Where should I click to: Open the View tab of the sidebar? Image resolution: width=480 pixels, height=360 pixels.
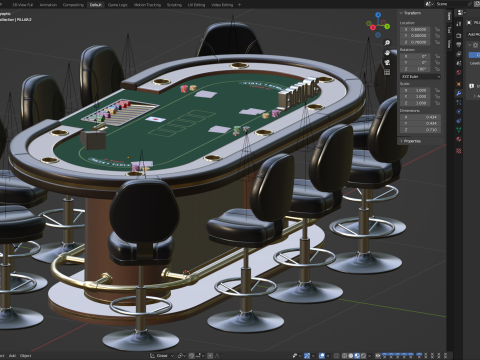click(x=449, y=44)
